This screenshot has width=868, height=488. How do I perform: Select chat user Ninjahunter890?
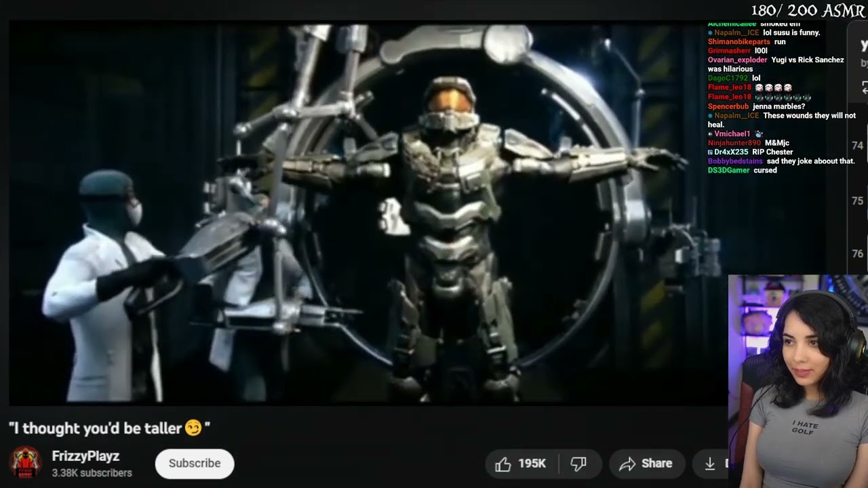tap(734, 143)
